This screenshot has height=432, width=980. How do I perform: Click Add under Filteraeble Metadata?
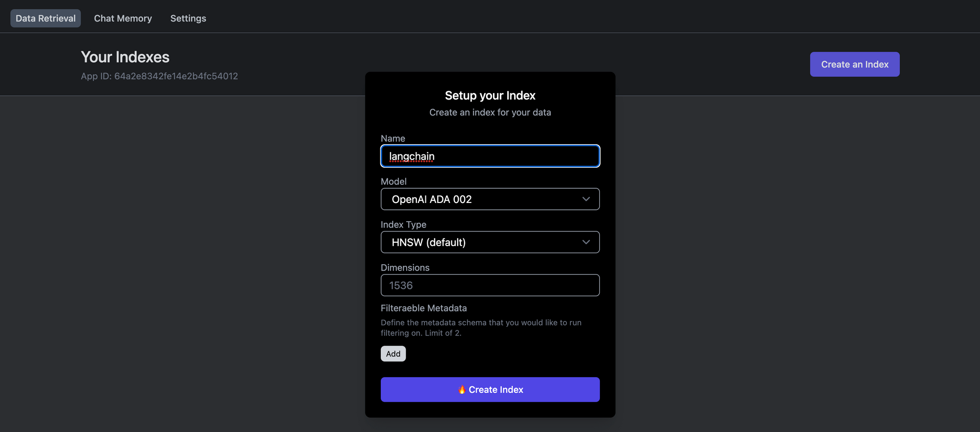click(x=393, y=354)
